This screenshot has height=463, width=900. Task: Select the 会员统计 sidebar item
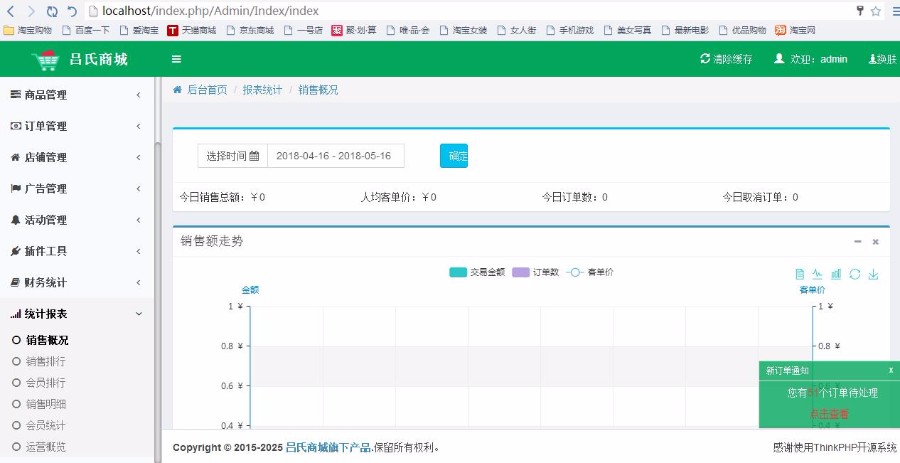[46, 426]
